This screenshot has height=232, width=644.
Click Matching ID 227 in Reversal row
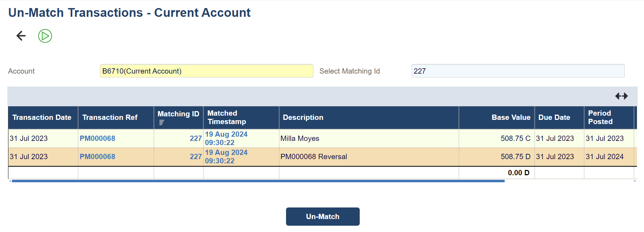point(195,157)
